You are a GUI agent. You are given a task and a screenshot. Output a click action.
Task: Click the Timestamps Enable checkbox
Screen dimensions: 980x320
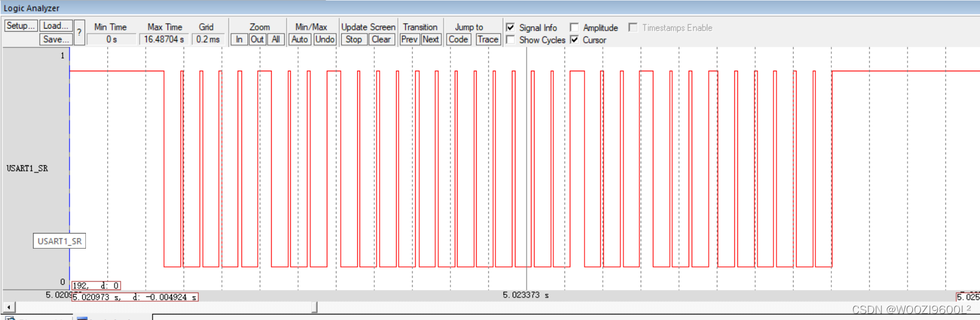click(633, 27)
